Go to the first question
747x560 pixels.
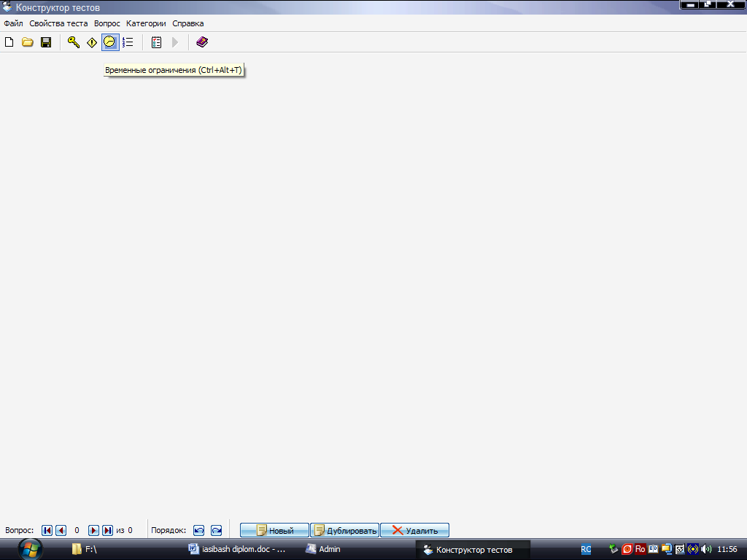[x=47, y=530]
